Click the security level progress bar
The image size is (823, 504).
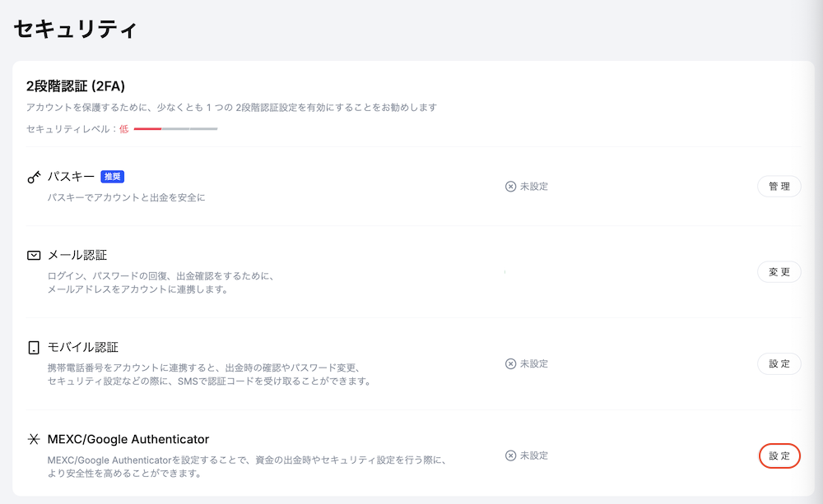click(175, 129)
